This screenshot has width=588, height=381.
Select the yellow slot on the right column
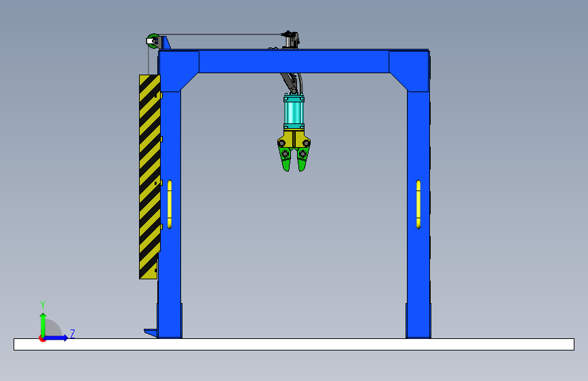[418, 204]
